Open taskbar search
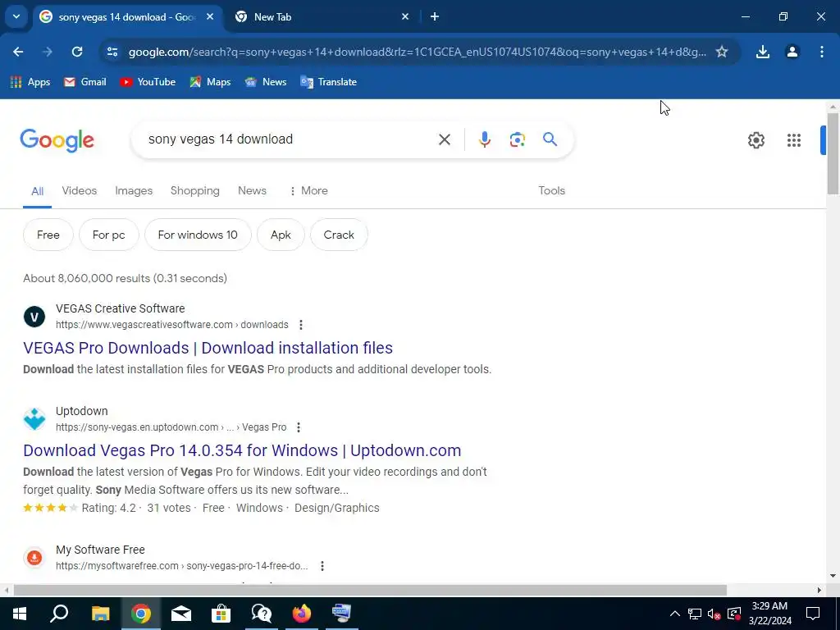Image resolution: width=840 pixels, height=630 pixels. click(59, 614)
